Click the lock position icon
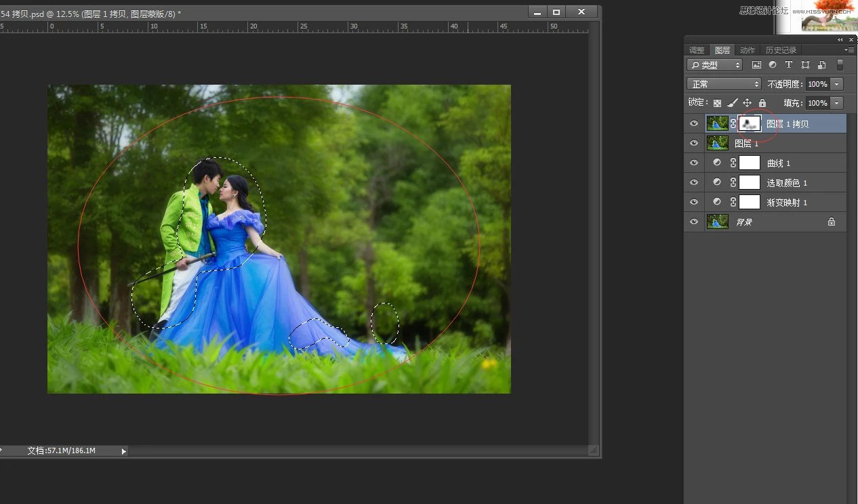 click(x=747, y=103)
